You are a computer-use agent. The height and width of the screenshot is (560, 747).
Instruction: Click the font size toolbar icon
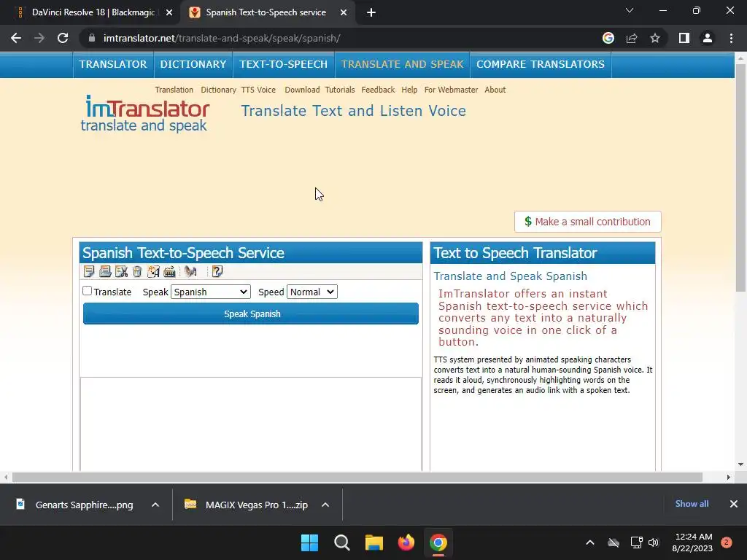point(153,272)
